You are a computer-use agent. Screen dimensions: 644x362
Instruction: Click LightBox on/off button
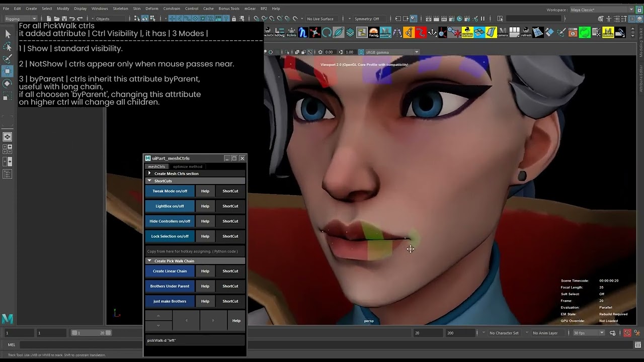[170, 206]
